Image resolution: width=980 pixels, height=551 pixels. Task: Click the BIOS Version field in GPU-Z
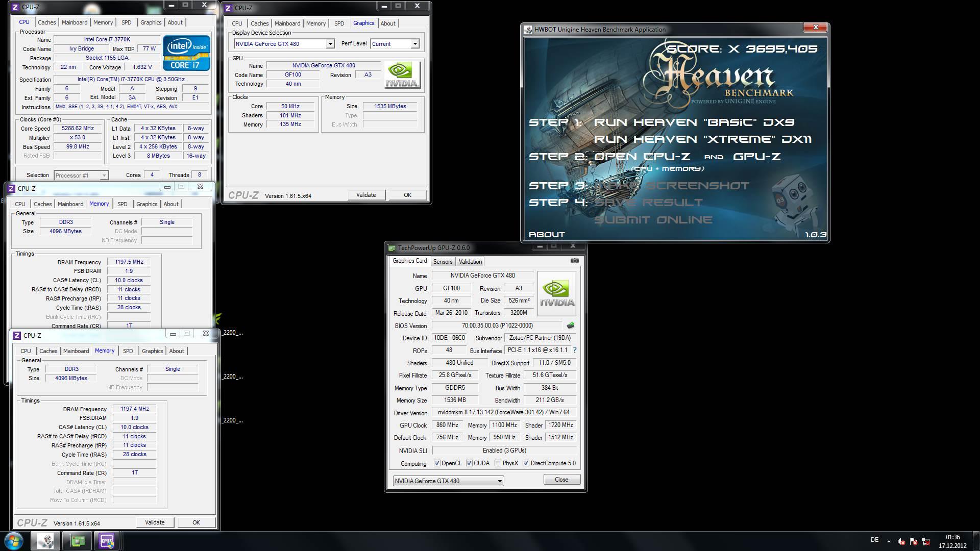click(x=497, y=325)
